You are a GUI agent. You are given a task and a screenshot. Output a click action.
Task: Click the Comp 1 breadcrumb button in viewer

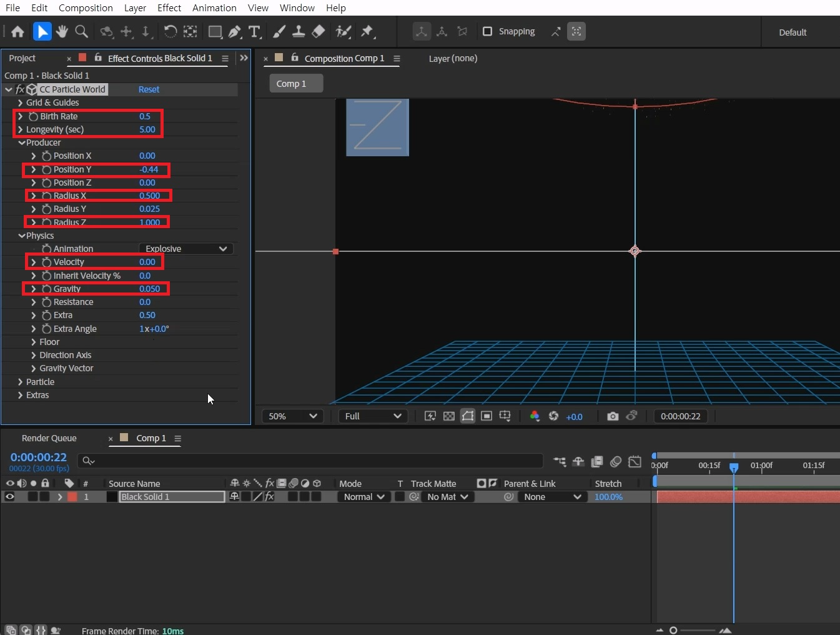(296, 84)
